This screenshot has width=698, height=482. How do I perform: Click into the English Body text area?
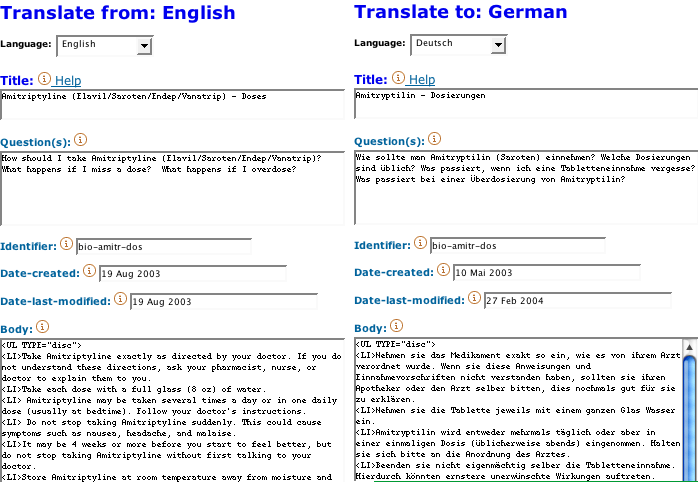(x=172, y=410)
